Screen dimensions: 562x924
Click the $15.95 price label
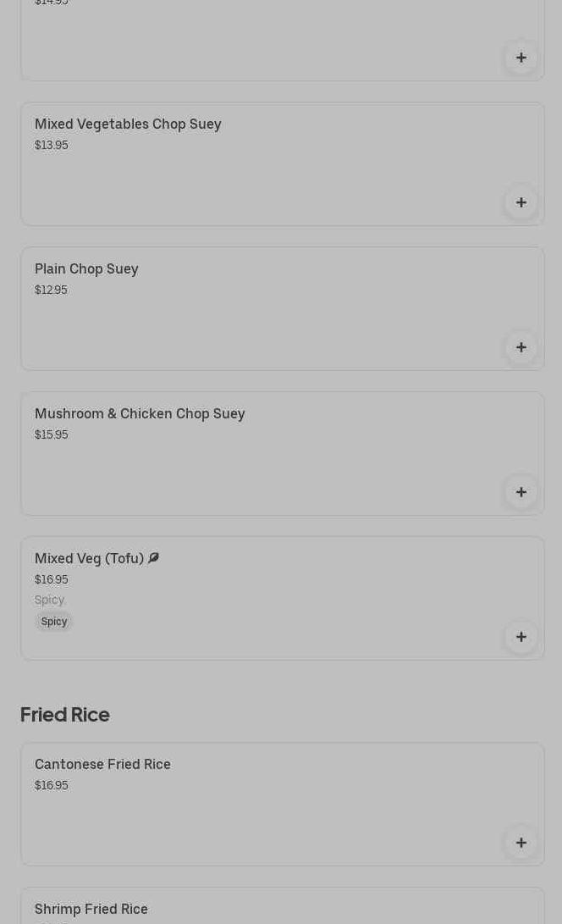pos(52,435)
